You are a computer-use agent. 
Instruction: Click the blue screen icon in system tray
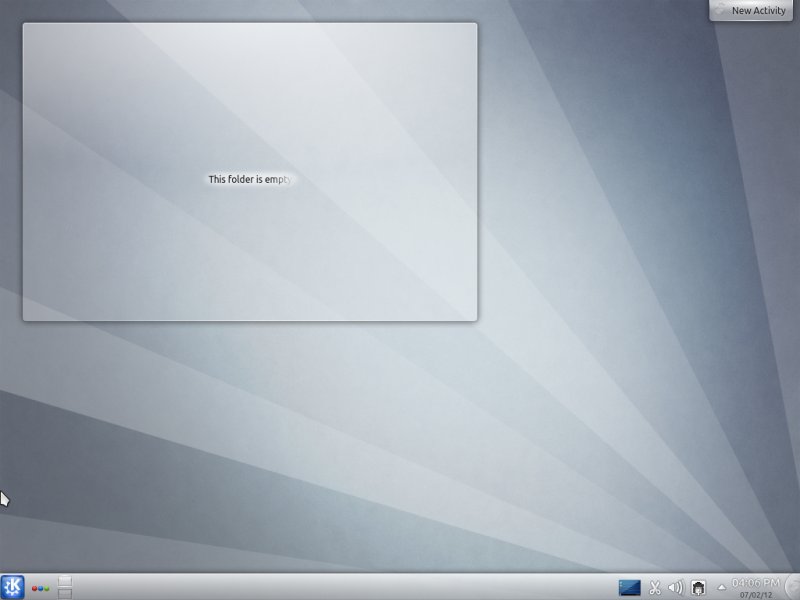pyautogui.click(x=630, y=588)
